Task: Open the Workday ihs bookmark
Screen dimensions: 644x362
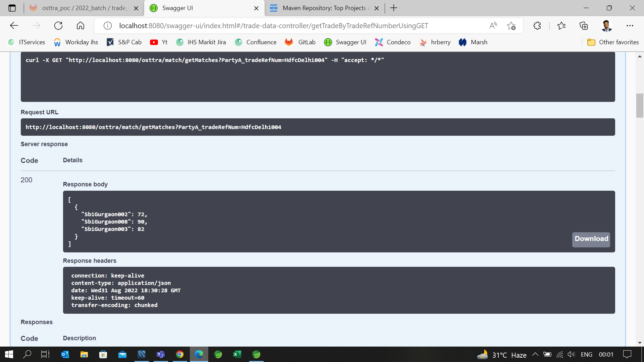Action: pyautogui.click(x=76, y=42)
